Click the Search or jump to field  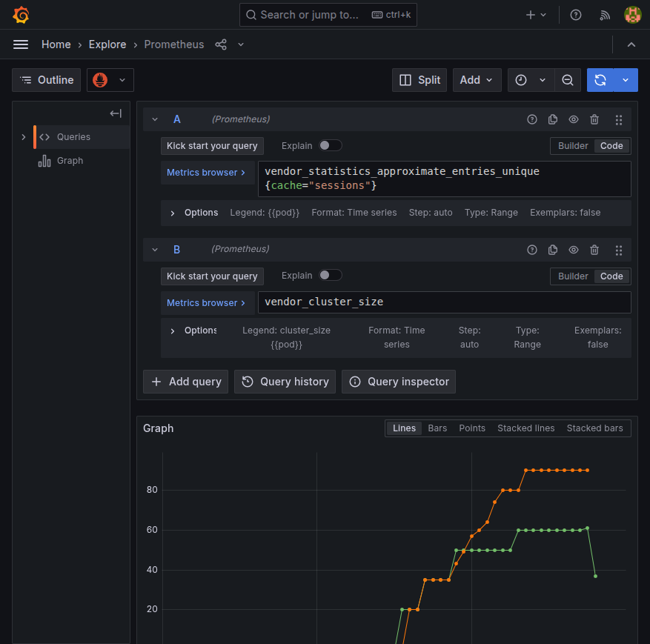pos(328,15)
